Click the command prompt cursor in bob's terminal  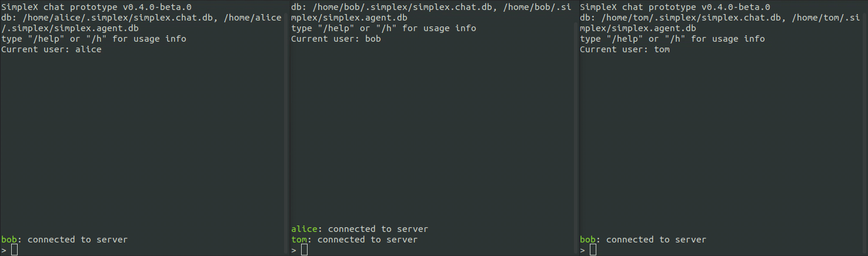pos(304,250)
